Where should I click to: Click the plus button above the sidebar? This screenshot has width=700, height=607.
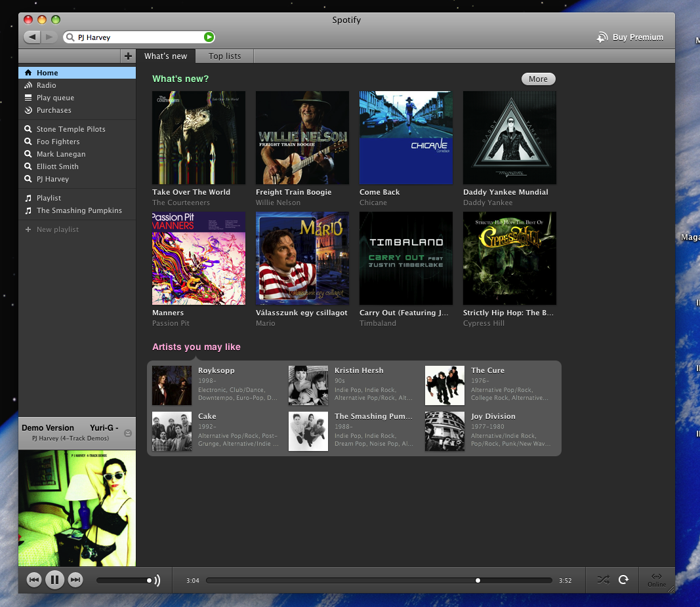128,56
